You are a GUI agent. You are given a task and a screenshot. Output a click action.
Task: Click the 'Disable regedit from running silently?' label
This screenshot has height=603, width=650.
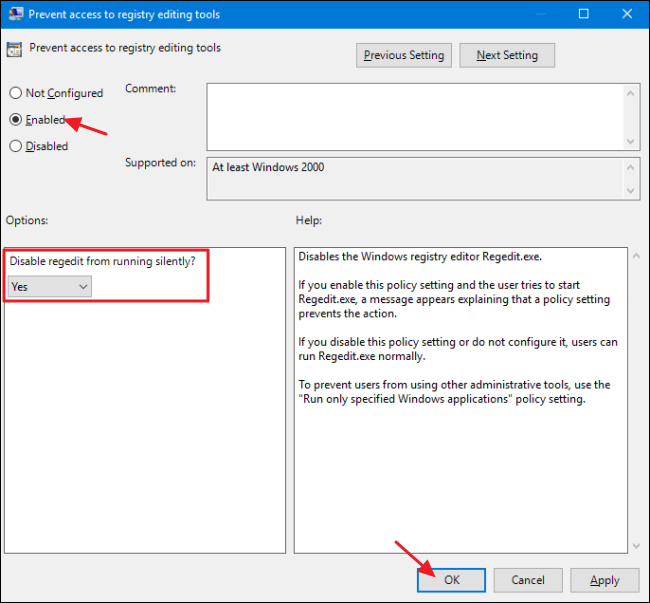tap(102, 261)
